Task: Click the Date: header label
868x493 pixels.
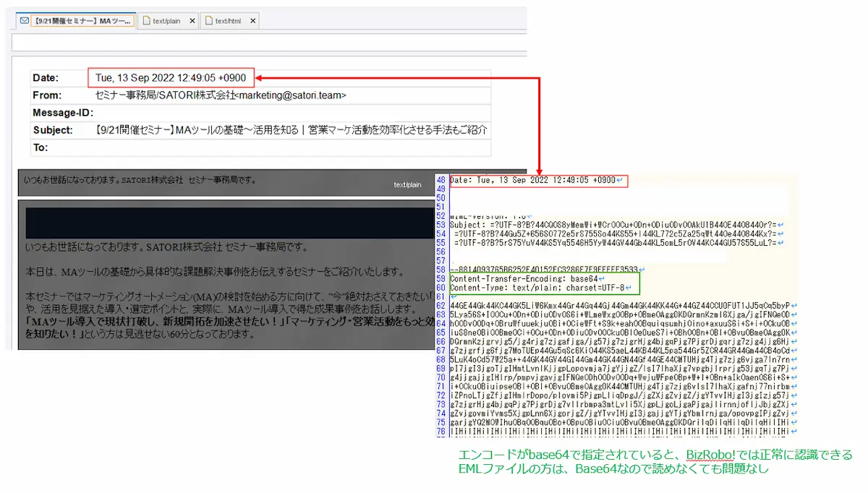Action: 46,78
